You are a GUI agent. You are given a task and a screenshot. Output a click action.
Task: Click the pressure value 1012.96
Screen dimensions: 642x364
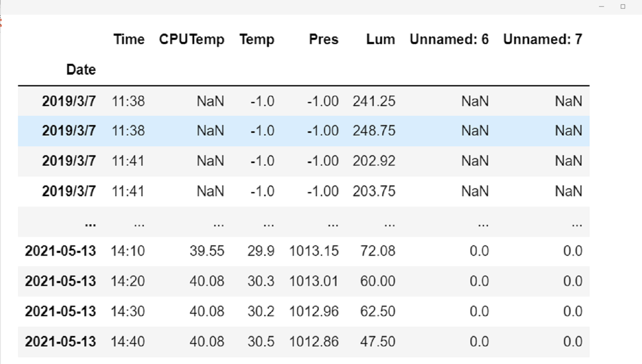(314, 312)
